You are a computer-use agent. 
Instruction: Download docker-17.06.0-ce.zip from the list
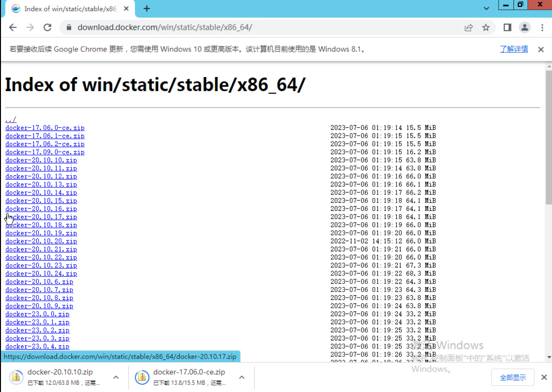pyautogui.click(x=45, y=128)
